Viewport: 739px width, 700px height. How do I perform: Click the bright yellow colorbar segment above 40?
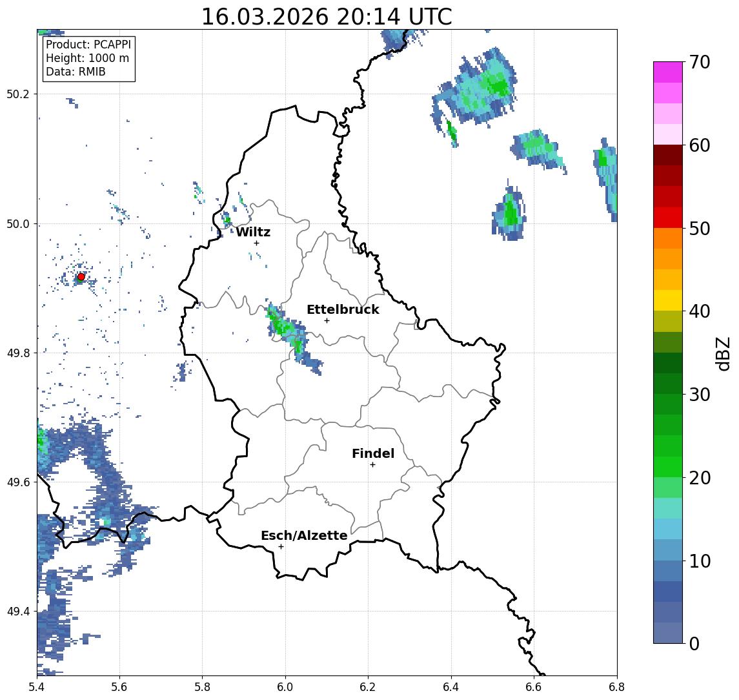(x=668, y=300)
